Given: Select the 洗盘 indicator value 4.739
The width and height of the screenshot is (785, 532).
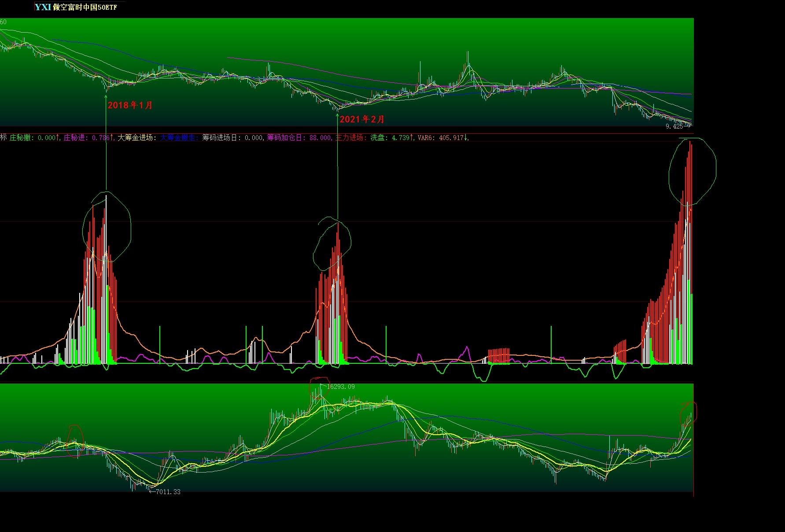Looking at the screenshot, I should pyautogui.click(x=401, y=138).
